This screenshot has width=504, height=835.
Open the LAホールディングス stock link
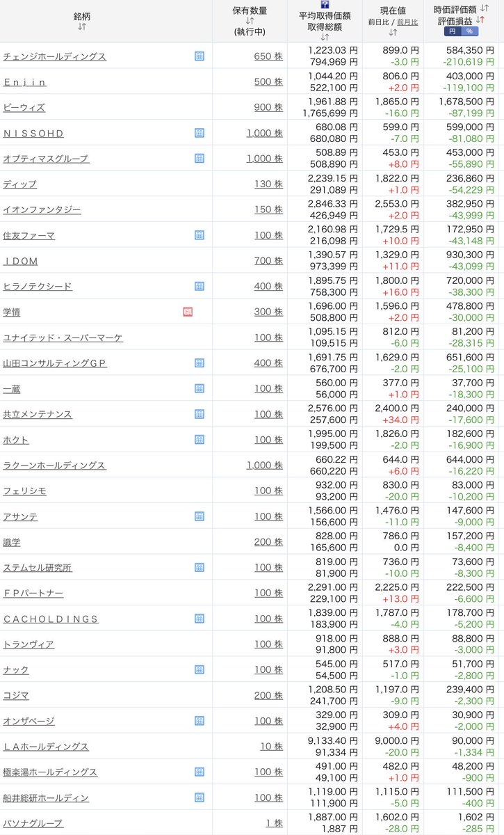[x=46, y=747]
